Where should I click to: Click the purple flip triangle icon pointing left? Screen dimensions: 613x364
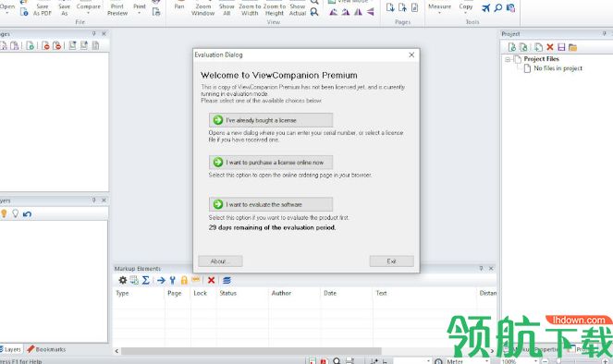click(370, 12)
